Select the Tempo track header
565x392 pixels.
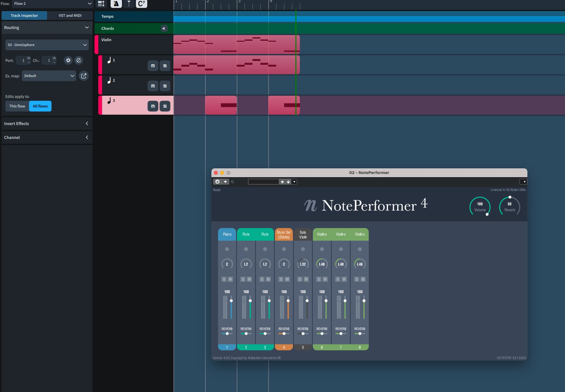coord(134,16)
